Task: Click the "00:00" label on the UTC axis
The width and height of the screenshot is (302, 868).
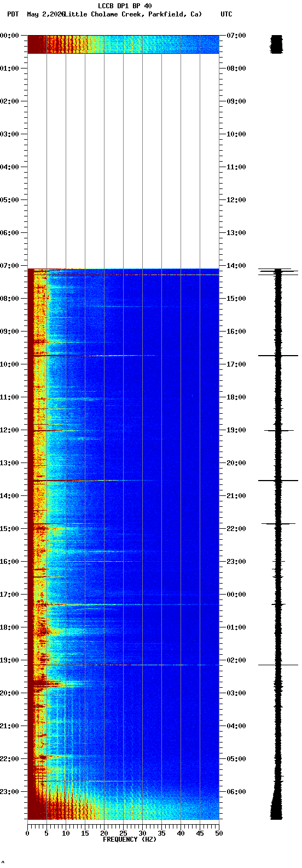Action: [x=236, y=595]
